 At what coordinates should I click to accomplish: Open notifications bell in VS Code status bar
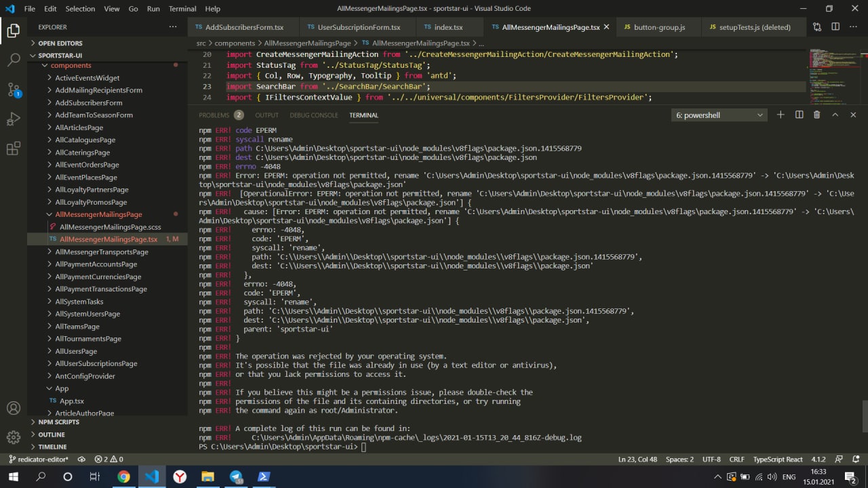tap(855, 459)
